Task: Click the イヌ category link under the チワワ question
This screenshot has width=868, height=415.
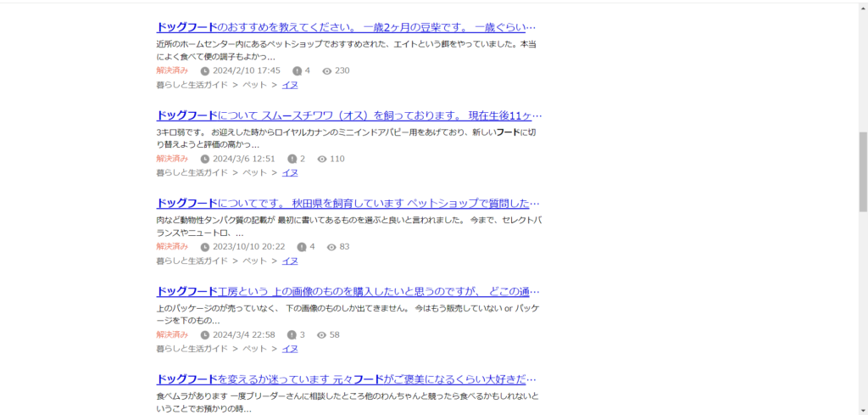Action: click(290, 173)
